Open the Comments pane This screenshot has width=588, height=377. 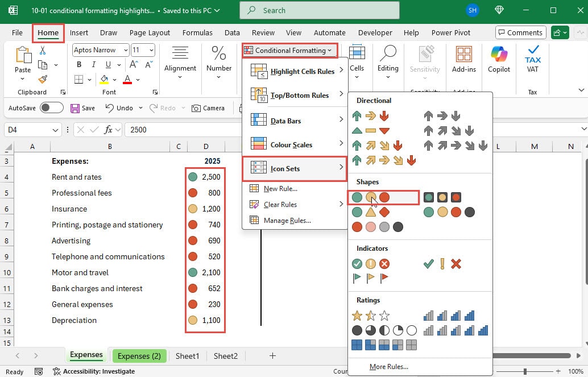pyautogui.click(x=520, y=32)
